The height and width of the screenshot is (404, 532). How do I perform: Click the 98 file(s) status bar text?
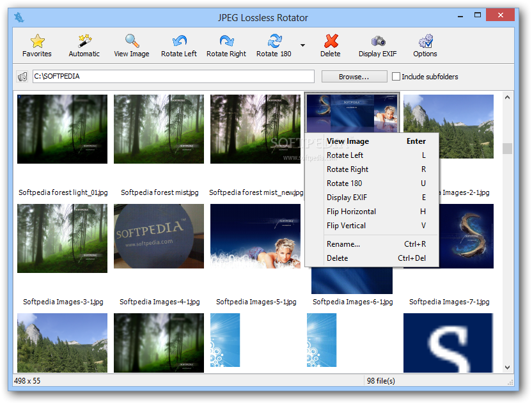pyautogui.click(x=380, y=381)
